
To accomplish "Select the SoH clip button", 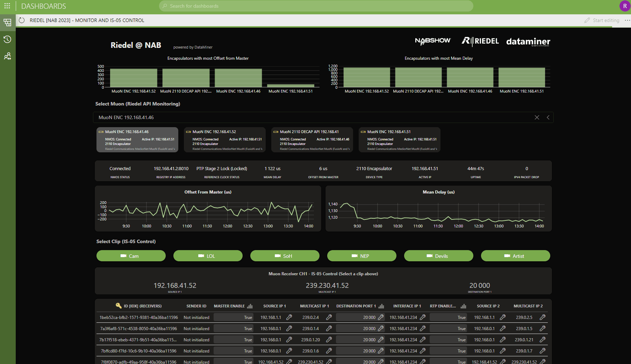I will tap(285, 256).
